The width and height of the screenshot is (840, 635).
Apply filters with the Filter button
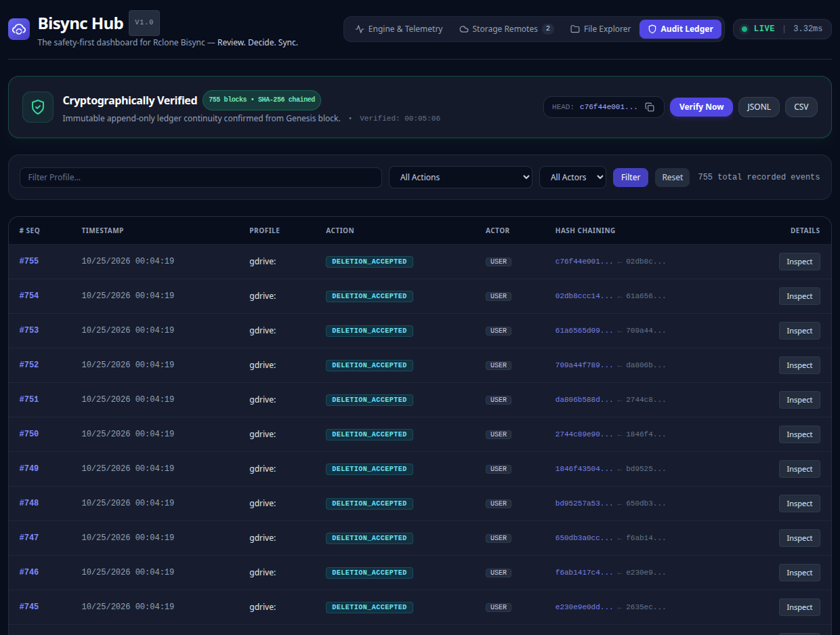coord(631,178)
